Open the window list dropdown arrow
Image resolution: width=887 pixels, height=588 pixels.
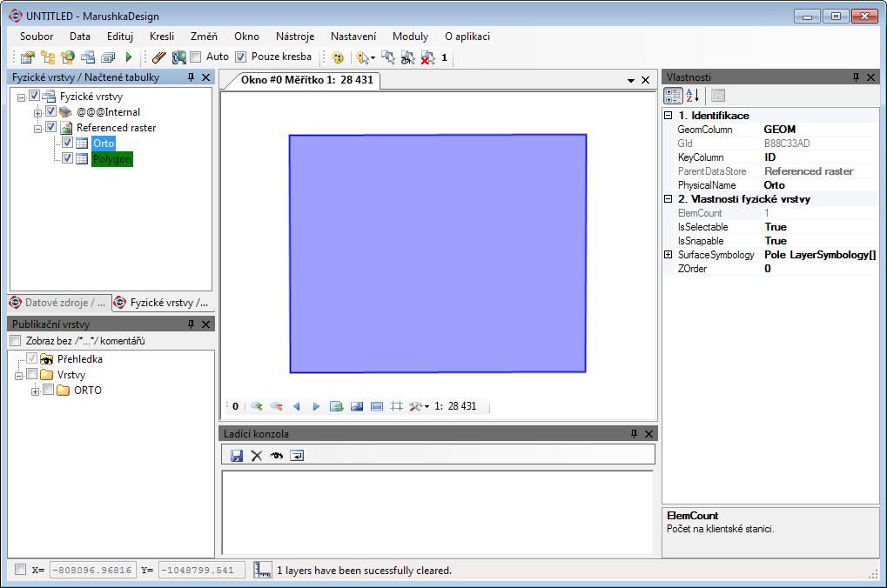click(631, 80)
